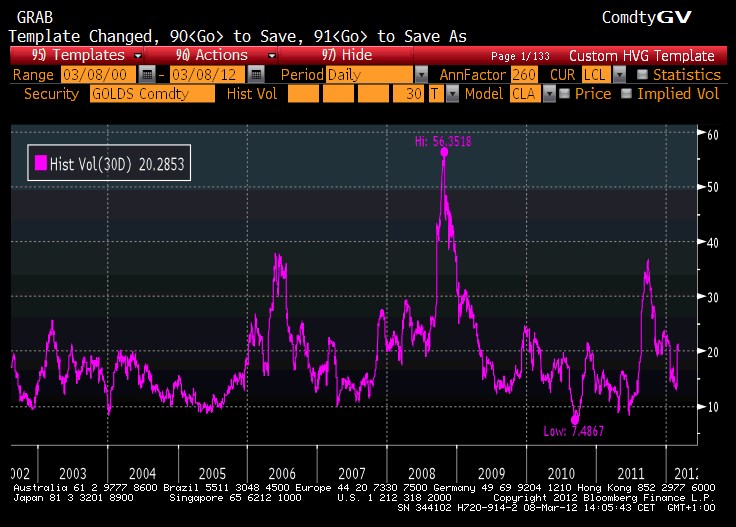736x527 pixels.
Task: Click the 60 value on vertical axis
Action: pyautogui.click(x=713, y=135)
